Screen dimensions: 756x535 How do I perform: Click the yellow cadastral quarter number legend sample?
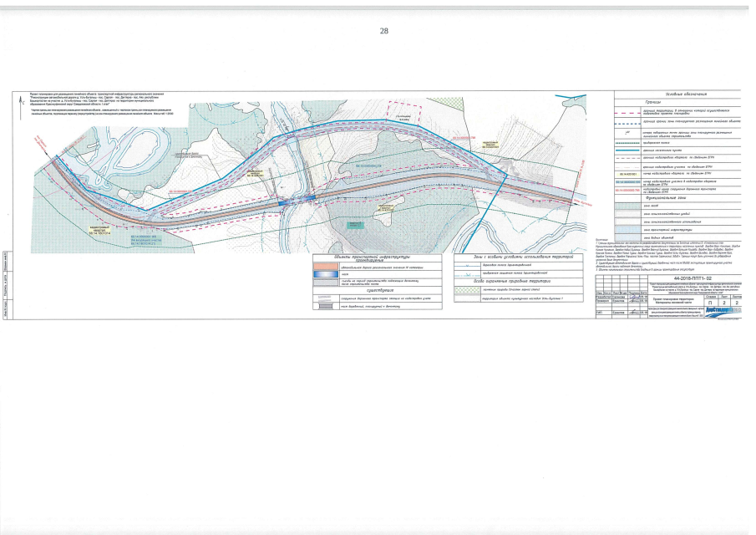(x=626, y=174)
